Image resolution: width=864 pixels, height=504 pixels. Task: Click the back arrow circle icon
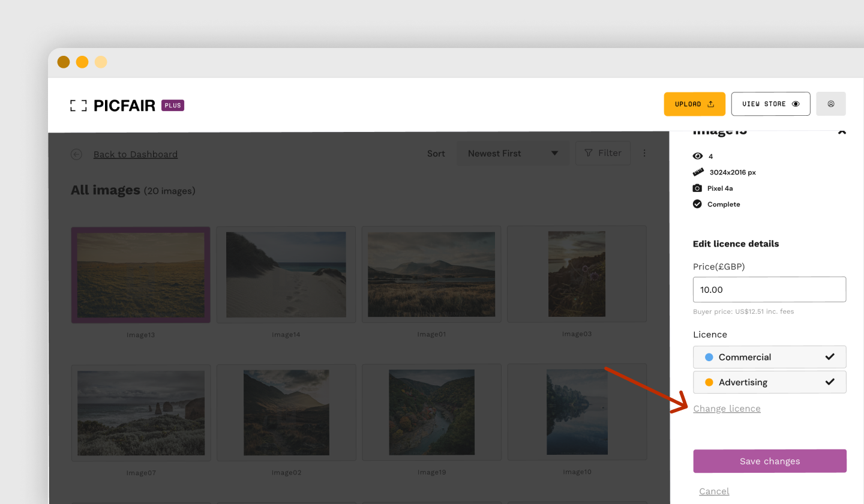[76, 154]
